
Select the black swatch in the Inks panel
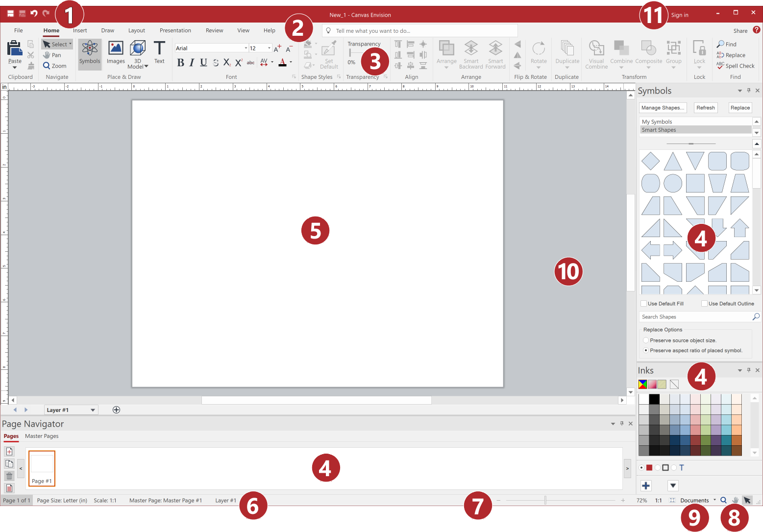[x=654, y=399]
